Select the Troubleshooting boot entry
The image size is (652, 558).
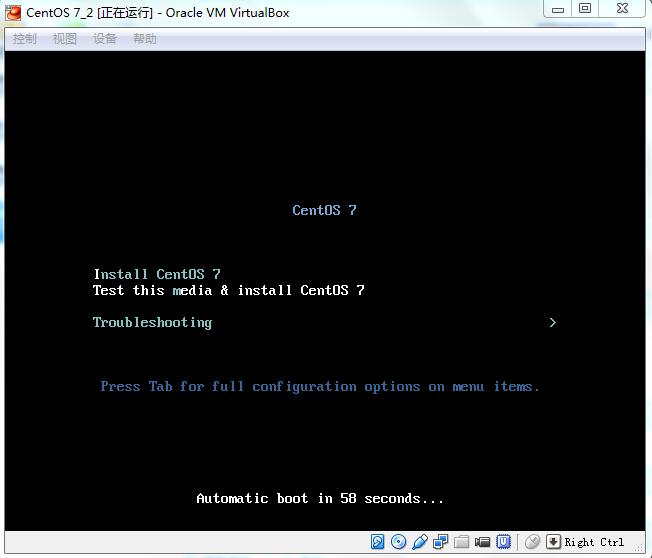pos(152,322)
